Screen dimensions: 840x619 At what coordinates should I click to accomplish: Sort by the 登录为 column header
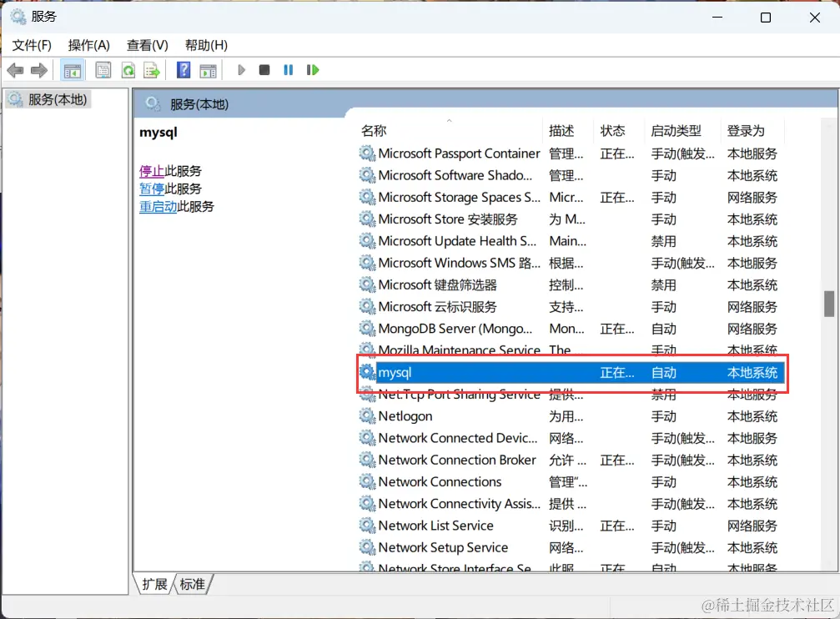click(752, 131)
